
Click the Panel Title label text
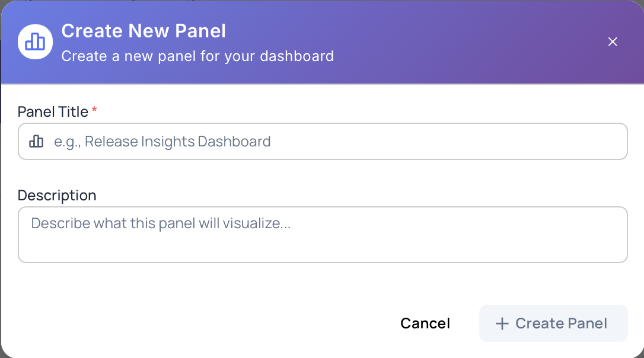click(x=52, y=111)
